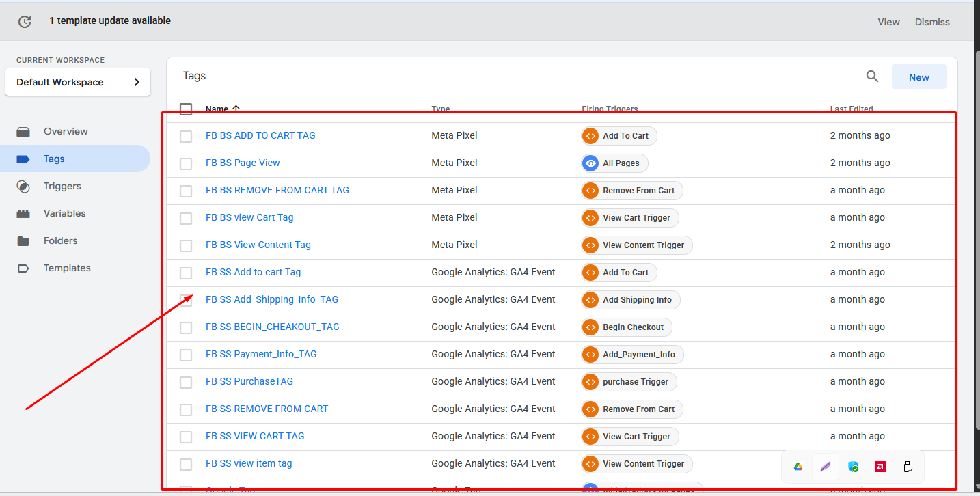Click the Folders icon in sidebar
Screen dimensions: 980x496
click(x=24, y=240)
